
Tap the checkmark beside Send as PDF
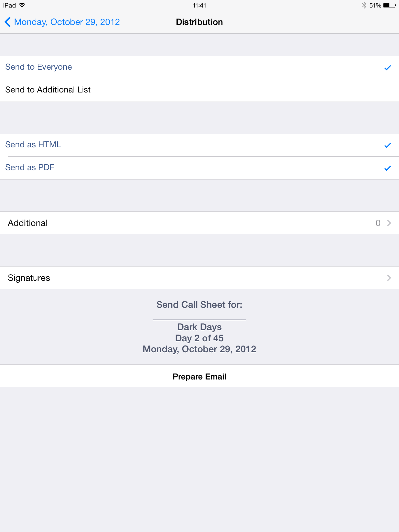point(388,168)
